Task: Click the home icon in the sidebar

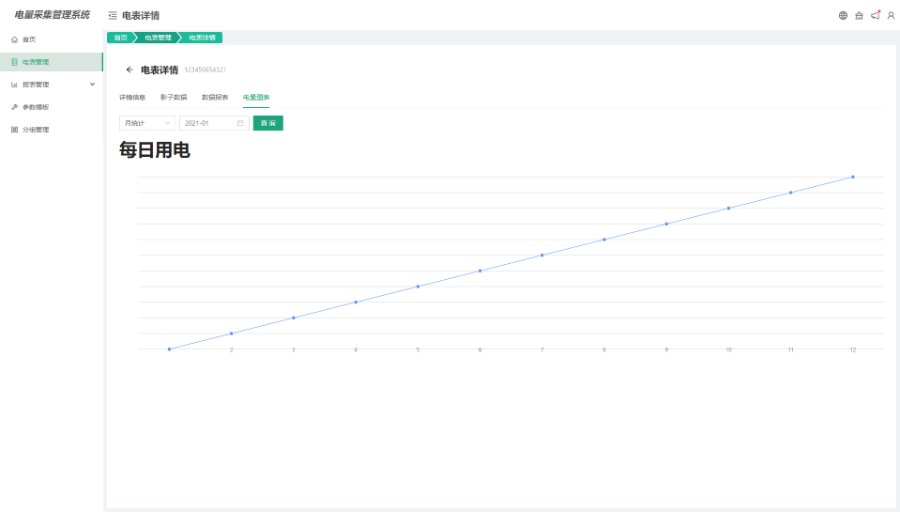Action: pyautogui.click(x=14, y=39)
